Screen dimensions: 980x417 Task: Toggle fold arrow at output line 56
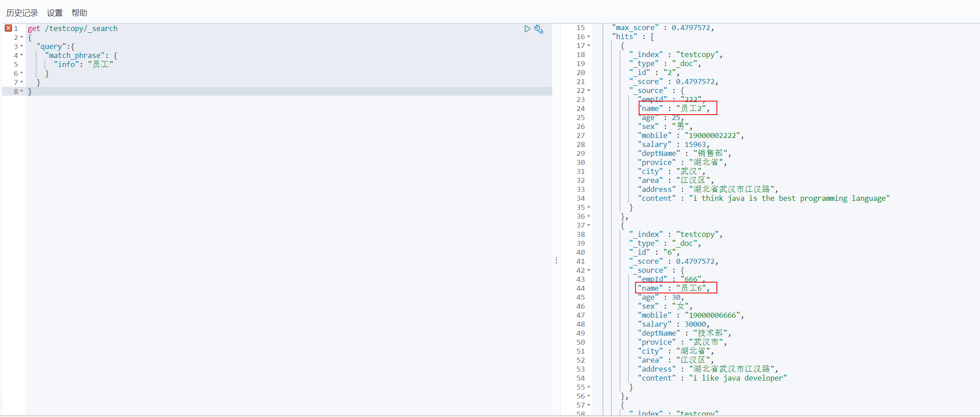(589, 396)
